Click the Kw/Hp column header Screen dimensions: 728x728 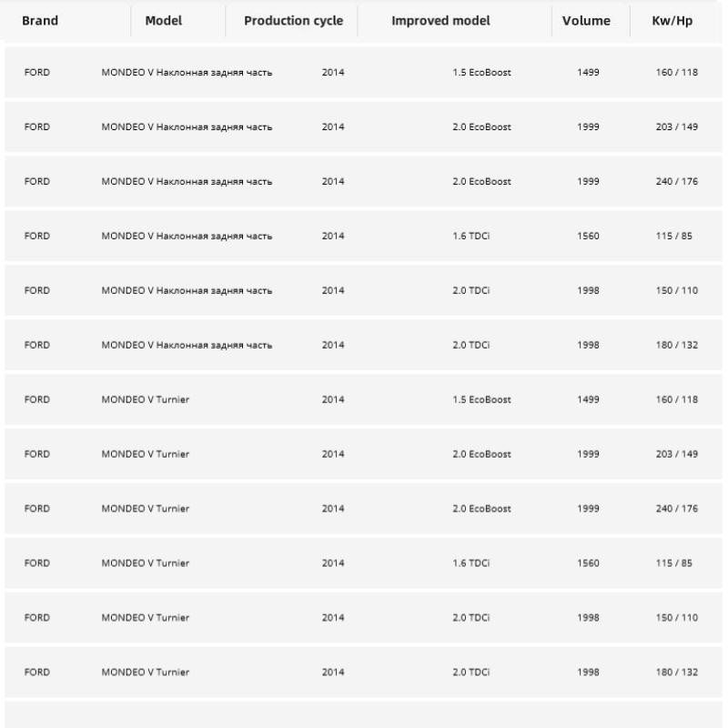point(672,21)
